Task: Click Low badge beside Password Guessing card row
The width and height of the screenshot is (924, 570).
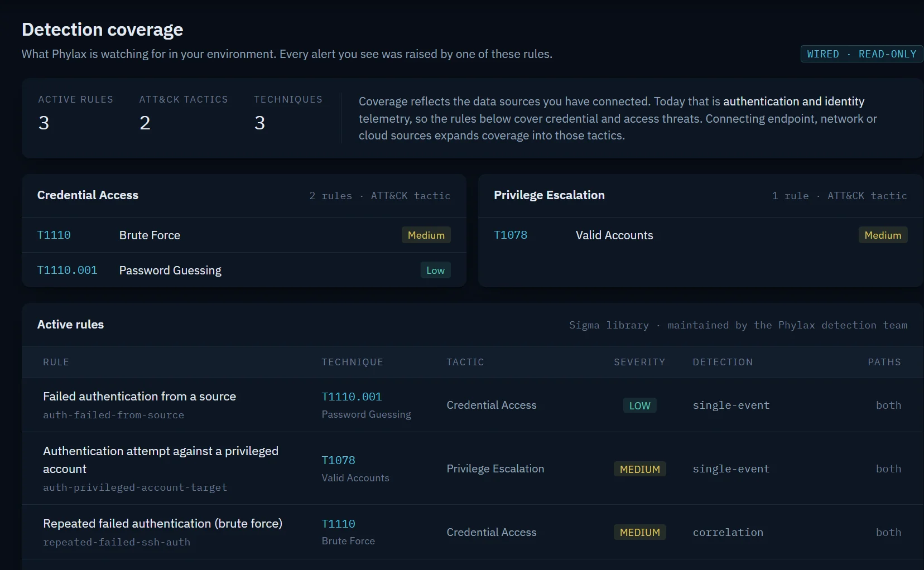Action: coord(435,270)
